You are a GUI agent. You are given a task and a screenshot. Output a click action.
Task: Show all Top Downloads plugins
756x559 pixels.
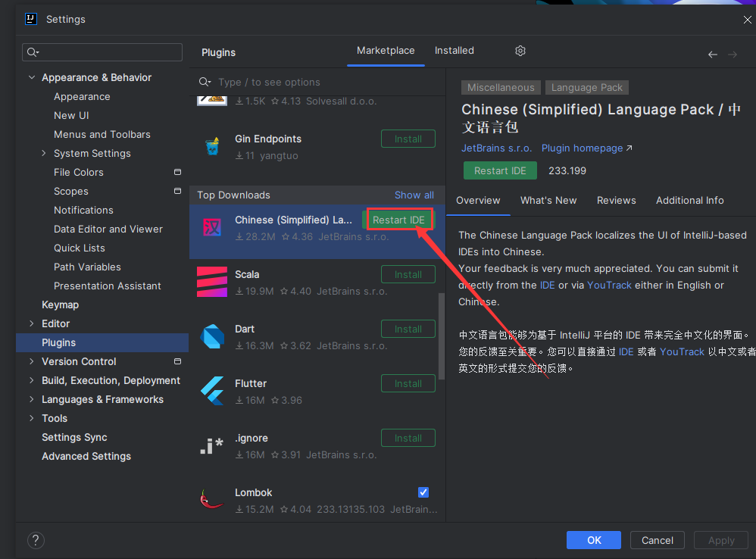tap(414, 195)
